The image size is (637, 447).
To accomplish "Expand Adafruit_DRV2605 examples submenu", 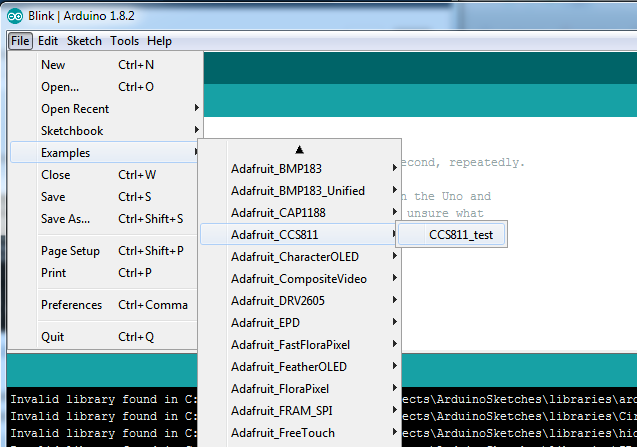I will [x=280, y=301].
